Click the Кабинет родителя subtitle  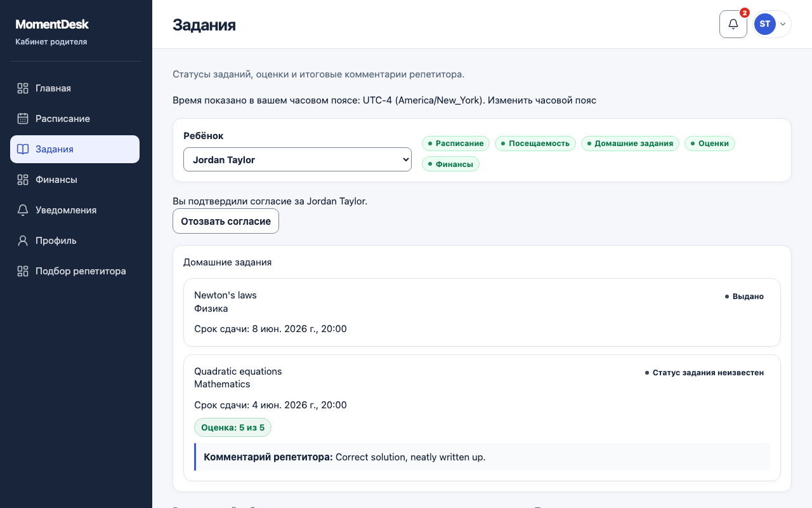[x=51, y=42]
